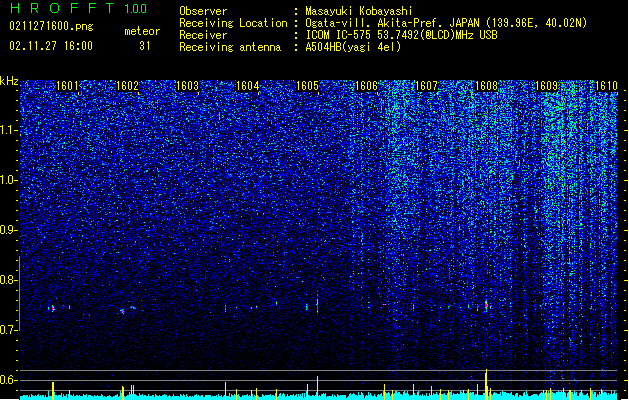Image resolution: width=629 pixels, height=400 pixels.
Task: Click the meteor echo just after 1608
Action: 486,305
